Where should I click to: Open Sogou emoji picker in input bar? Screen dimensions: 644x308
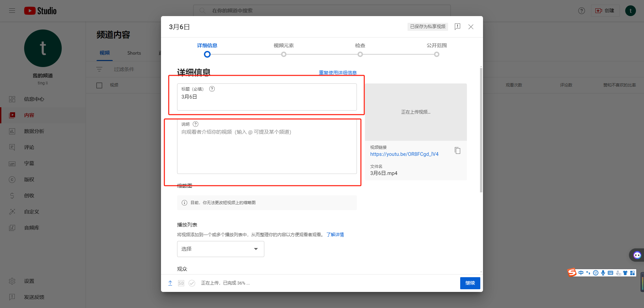point(595,272)
